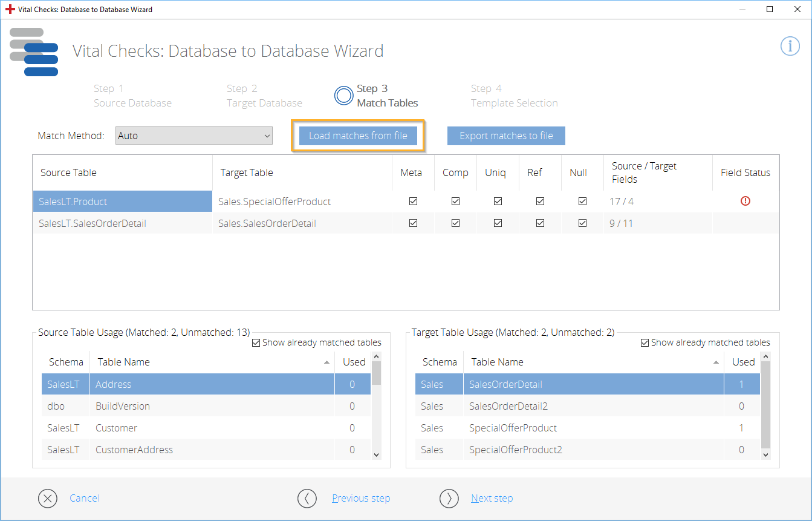Image resolution: width=812 pixels, height=521 pixels.
Task: Click Load matches from file button
Action: [x=358, y=136]
